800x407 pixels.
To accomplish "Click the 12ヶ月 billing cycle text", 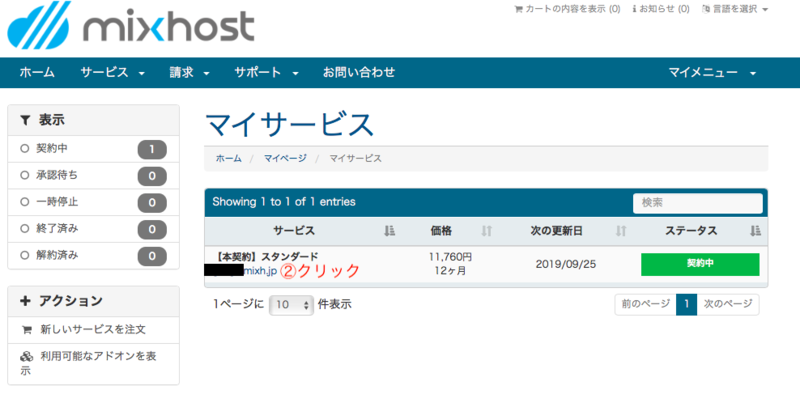I will point(451,271).
